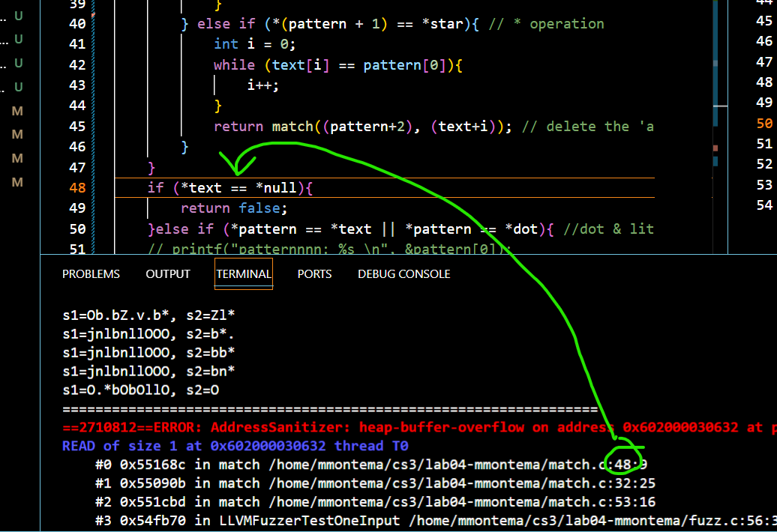Image resolution: width=777 pixels, height=532 pixels.
Task: Click line number 40 in left editor
Action: coord(77,24)
